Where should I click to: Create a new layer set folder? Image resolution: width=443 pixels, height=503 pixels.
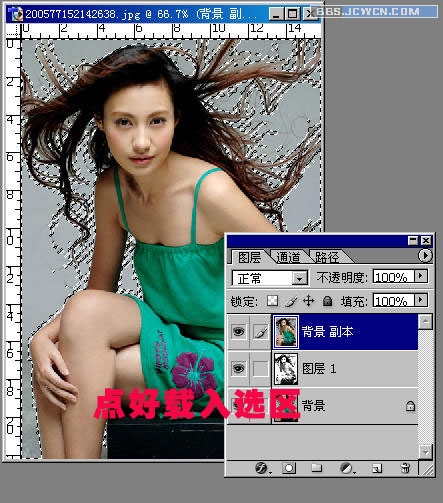pyautogui.click(x=316, y=468)
